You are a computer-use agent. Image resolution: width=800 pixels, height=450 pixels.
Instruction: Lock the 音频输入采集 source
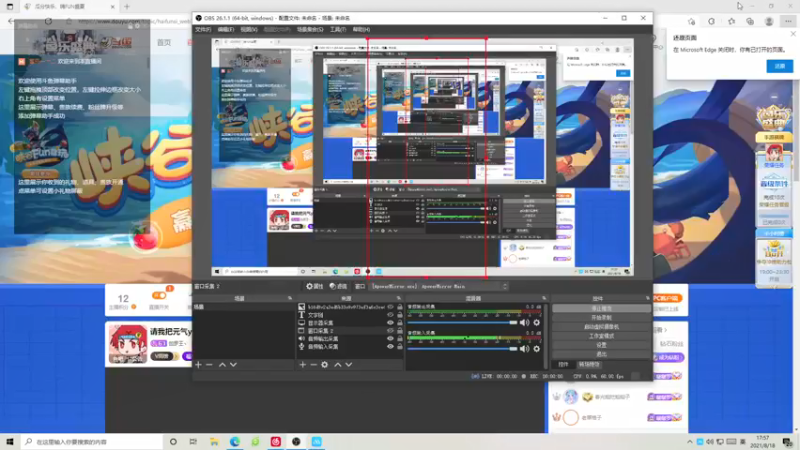click(x=399, y=346)
